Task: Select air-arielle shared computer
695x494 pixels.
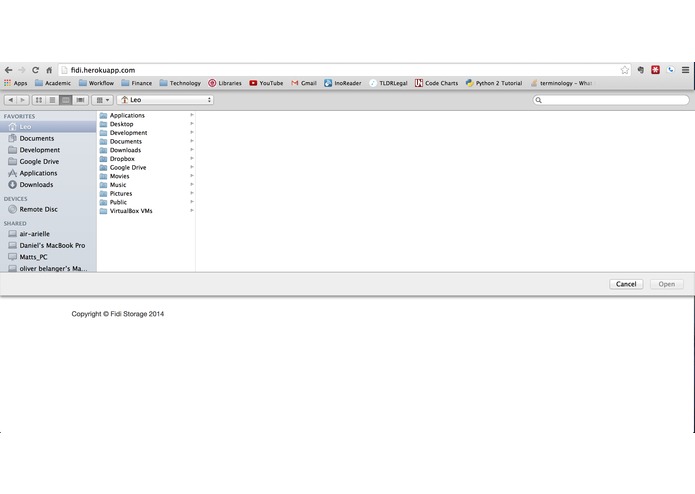Action: click(48, 233)
